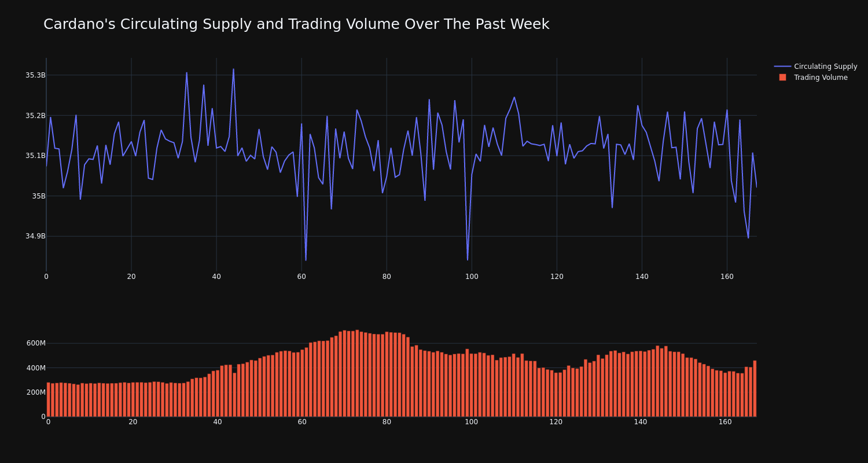Click the last volume bar at the right end
The width and height of the screenshot is (868, 463).
[x=755, y=388]
